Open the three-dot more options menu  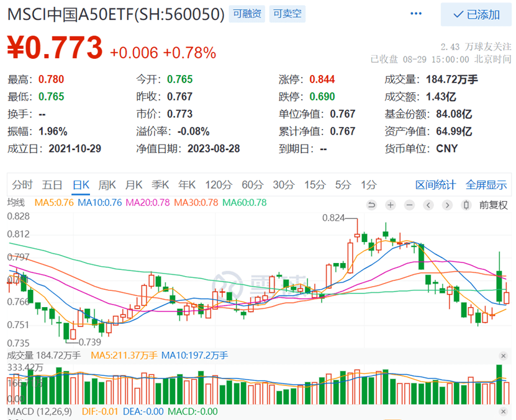click(x=414, y=14)
